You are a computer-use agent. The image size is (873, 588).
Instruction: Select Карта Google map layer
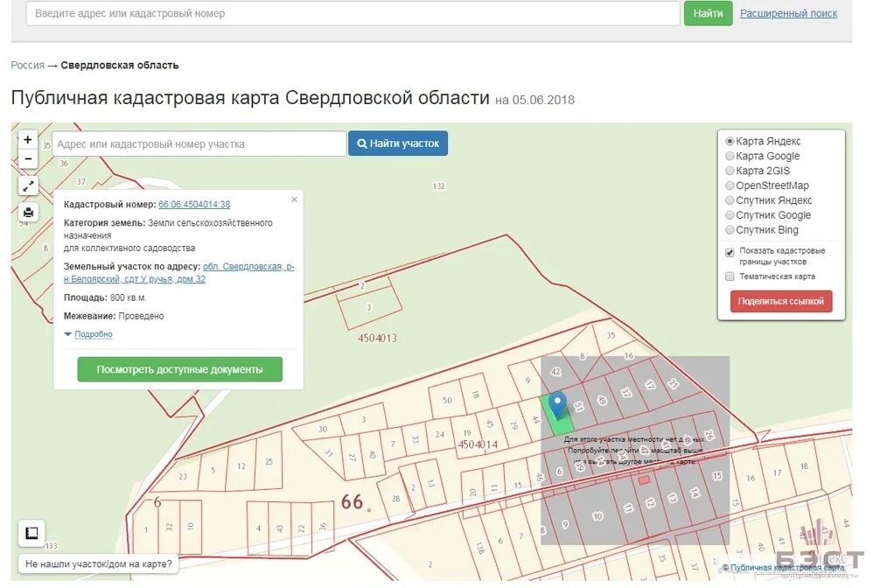click(730, 156)
